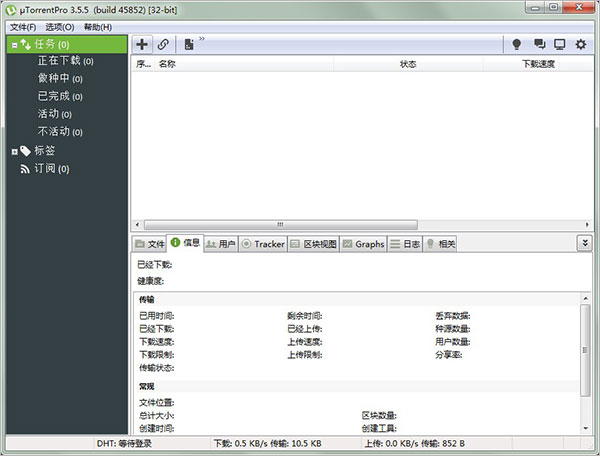The width and height of the screenshot is (600, 456).
Task: Switch to the 相关 tab
Action: click(x=440, y=244)
